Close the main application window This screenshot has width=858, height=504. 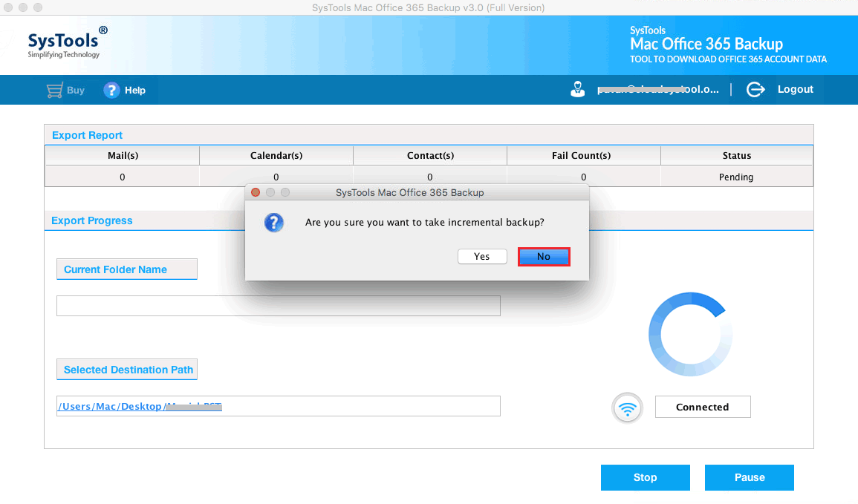click(7, 7)
